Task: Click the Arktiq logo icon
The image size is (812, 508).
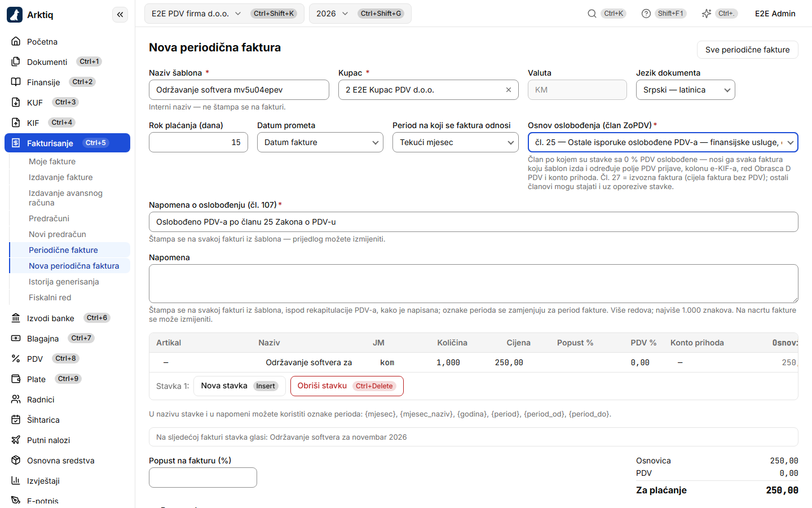Action: [15, 15]
